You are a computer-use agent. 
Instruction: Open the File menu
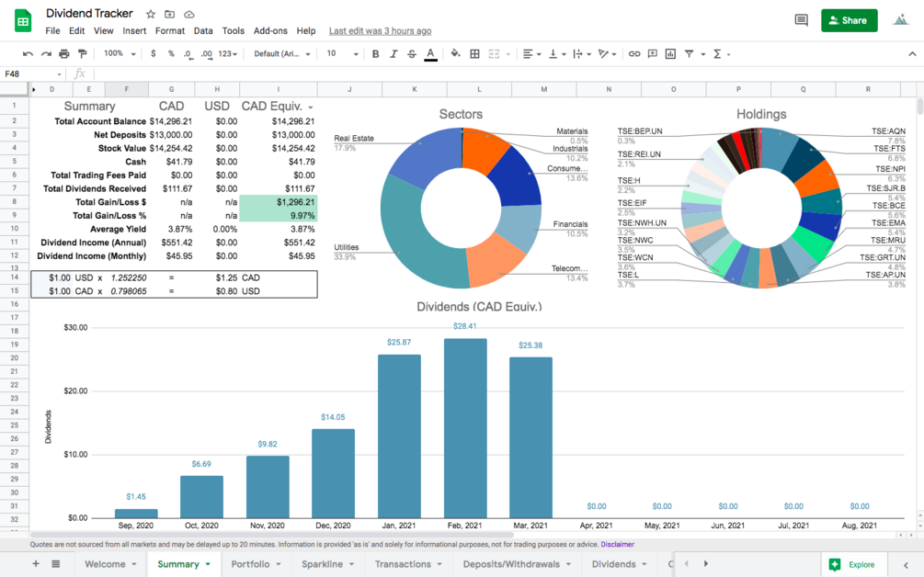[52, 30]
